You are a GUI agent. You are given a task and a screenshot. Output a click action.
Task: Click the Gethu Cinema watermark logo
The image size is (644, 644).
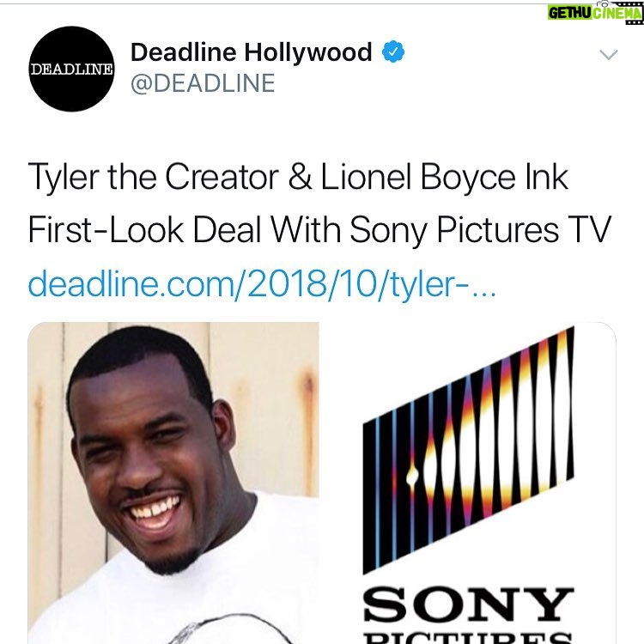click(x=595, y=12)
